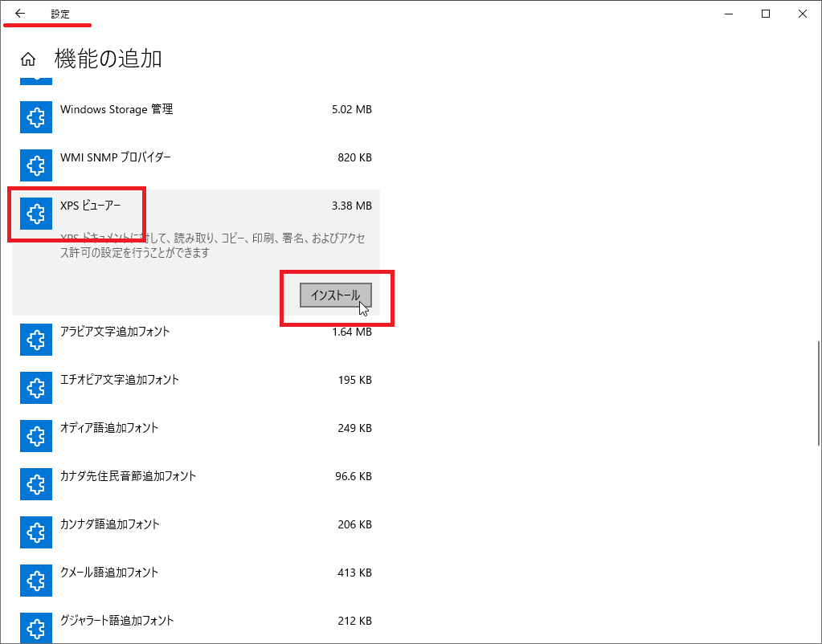
Task: Click the アラビア文字追加フォント puzzle icon
Action: [35, 340]
